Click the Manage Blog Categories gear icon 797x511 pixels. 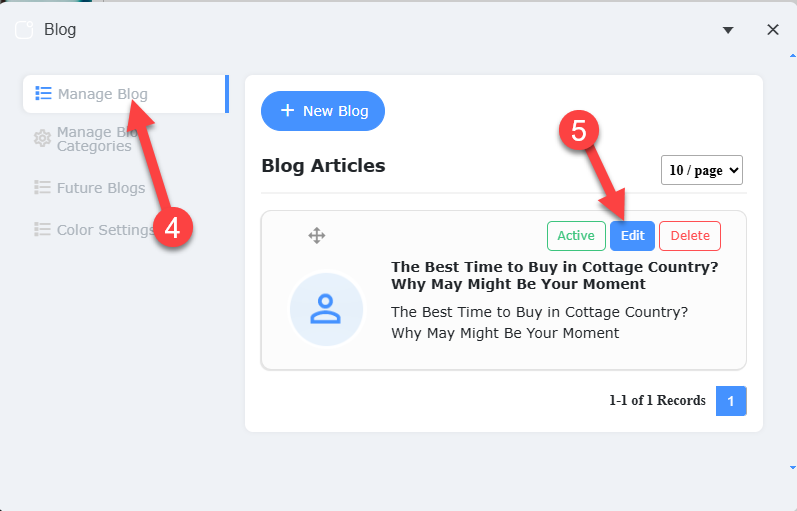coord(42,139)
